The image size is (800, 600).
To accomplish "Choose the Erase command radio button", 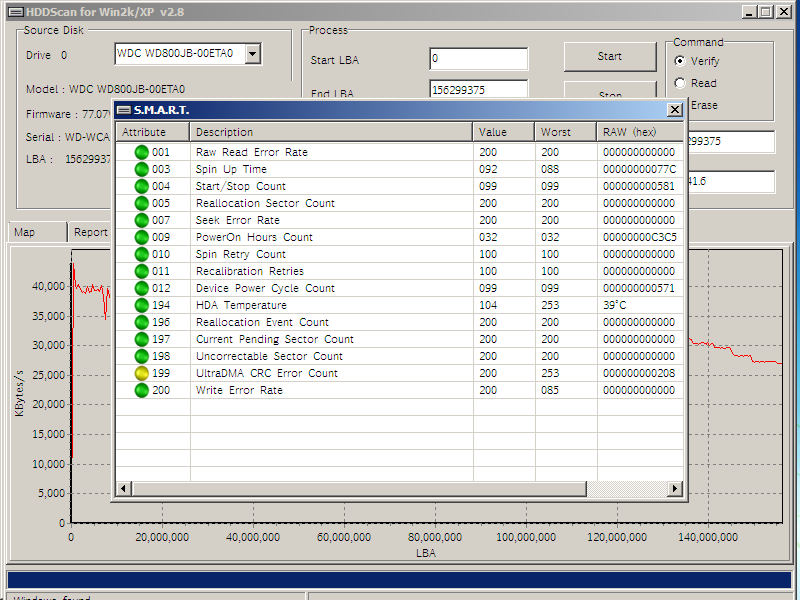I will coord(680,105).
